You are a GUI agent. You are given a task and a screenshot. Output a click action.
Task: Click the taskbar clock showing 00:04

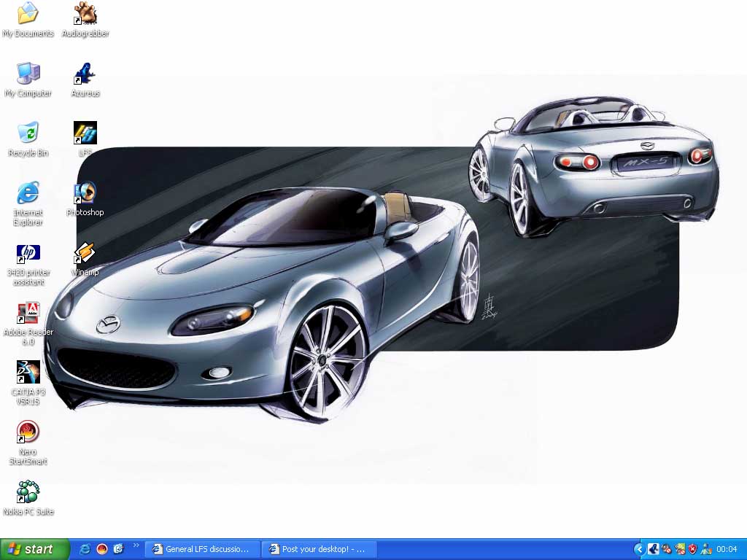pos(727,550)
